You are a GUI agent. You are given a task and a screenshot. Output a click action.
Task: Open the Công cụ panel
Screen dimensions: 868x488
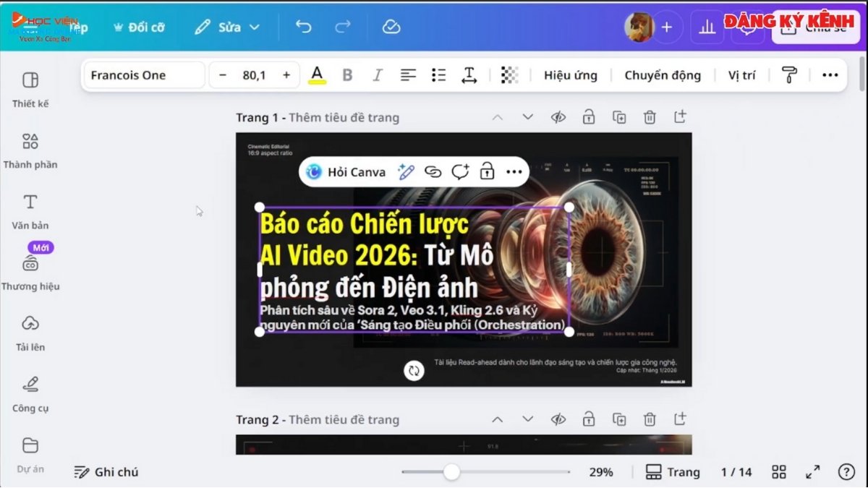tap(30, 395)
